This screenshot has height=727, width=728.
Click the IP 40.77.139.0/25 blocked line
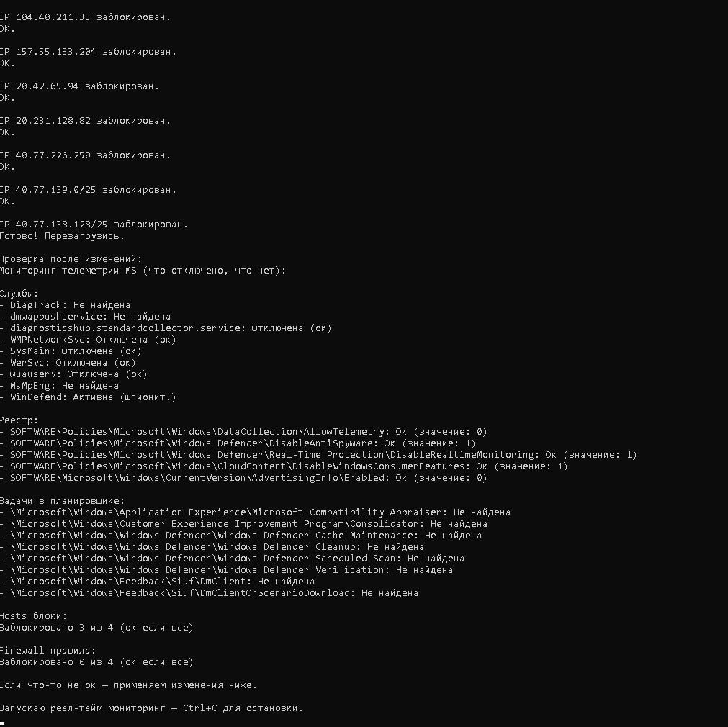pos(89,190)
